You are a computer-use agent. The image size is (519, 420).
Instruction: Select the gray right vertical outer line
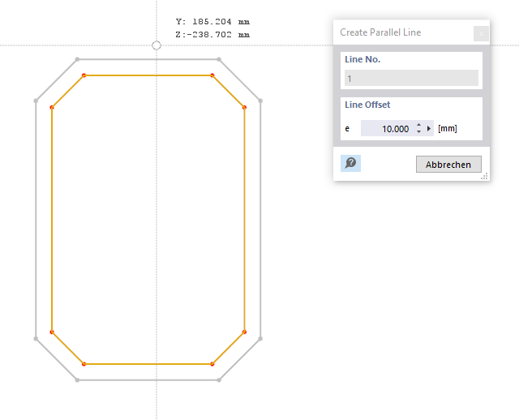coord(260,220)
